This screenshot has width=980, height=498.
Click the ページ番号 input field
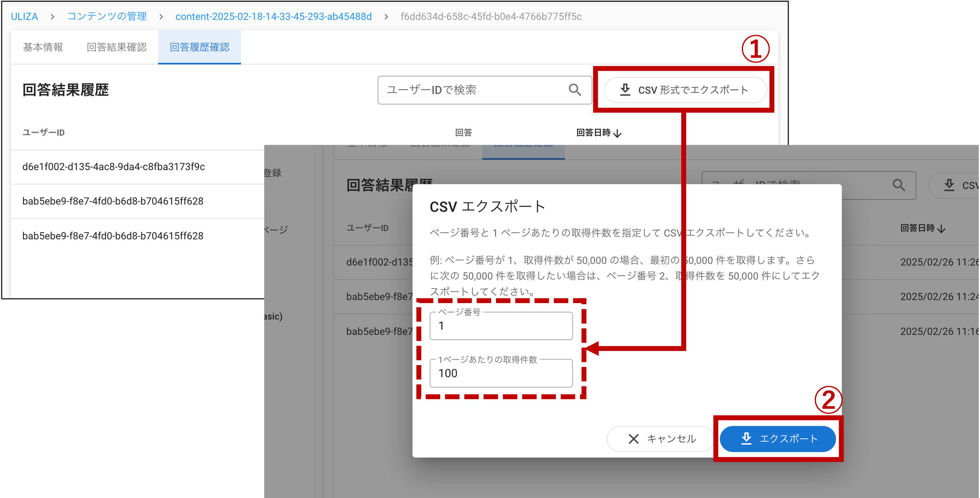(x=501, y=326)
